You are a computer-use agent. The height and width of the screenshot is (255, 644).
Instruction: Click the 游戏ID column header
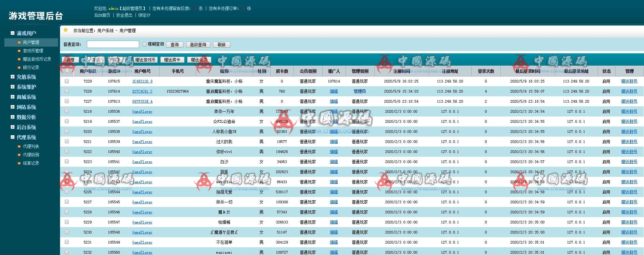(114, 71)
